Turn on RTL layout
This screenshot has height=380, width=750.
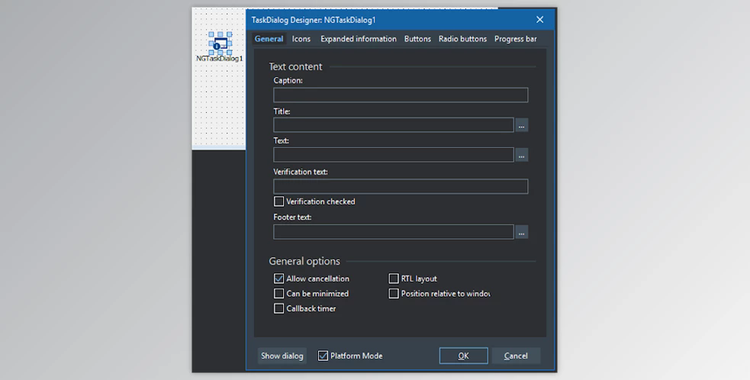[x=394, y=279]
